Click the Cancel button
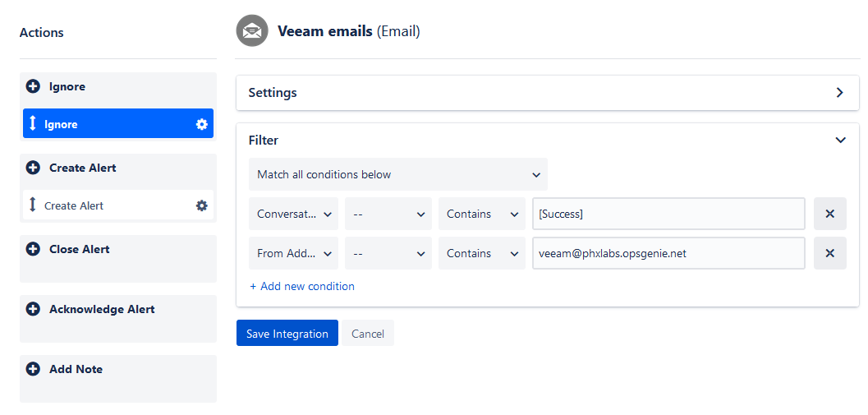Screen dimensions: 868x415 368,333
